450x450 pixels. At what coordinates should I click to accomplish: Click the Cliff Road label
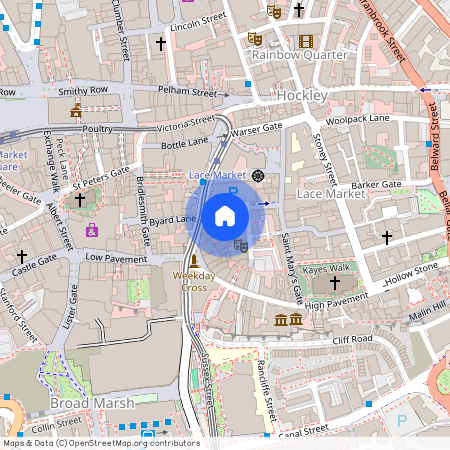pyautogui.click(x=352, y=340)
